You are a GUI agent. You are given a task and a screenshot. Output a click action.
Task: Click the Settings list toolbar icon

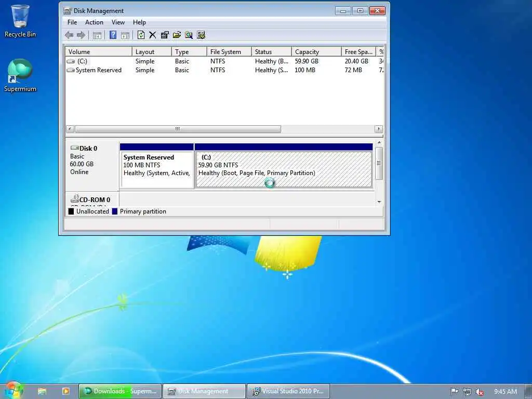(x=201, y=35)
